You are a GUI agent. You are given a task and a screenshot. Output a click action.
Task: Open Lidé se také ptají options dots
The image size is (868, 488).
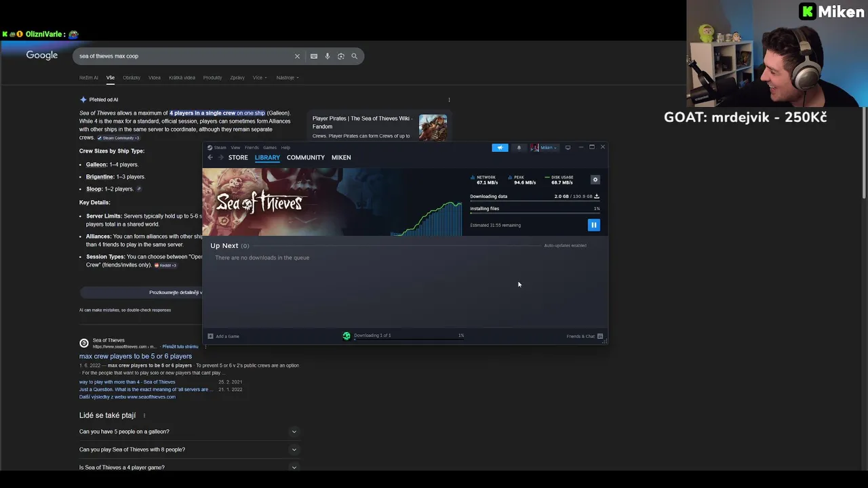(144, 415)
